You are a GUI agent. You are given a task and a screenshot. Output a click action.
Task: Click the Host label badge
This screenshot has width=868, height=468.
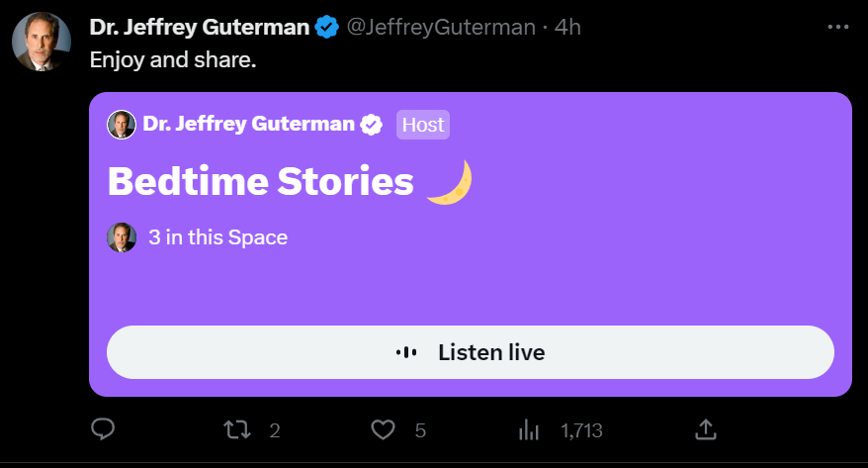pyautogui.click(x=422, y=124)
